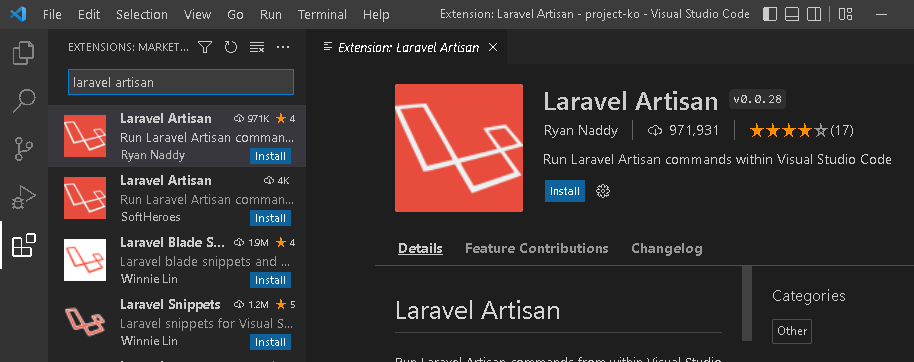This screenshot has width=914, height=362.
Task: Toggle the bottom panel layout icon
Action: pyautogui.click(x=792, y=14)
